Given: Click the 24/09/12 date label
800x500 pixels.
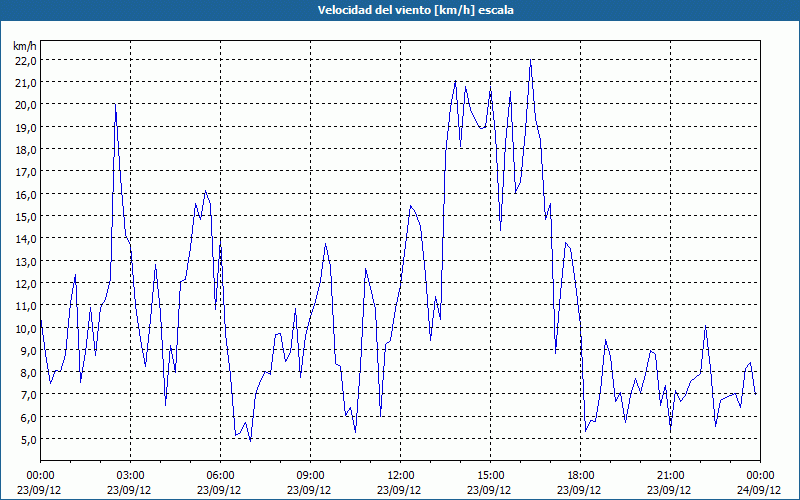Looking at the screenshot, I should pos(759,490).
